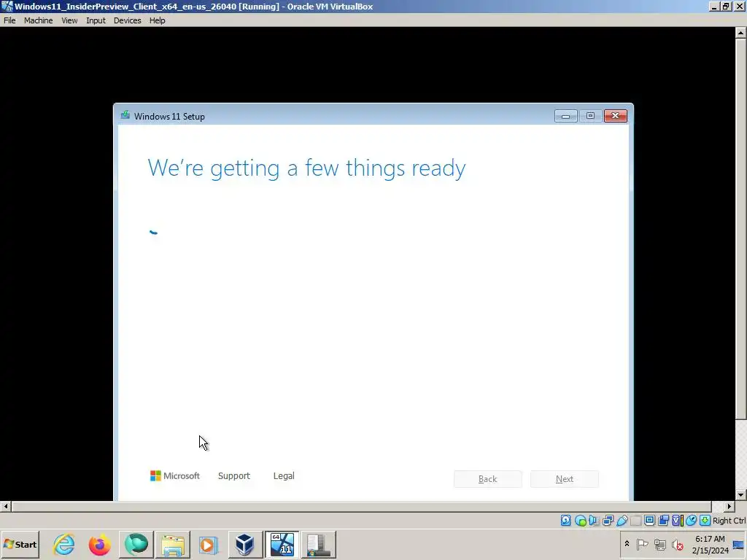Click the Right Ctrl host key label

coord(729,521)
